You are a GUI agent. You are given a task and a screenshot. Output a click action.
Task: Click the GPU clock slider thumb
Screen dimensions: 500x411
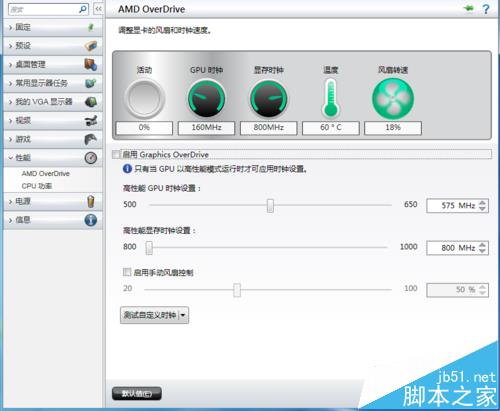[270, 206]
